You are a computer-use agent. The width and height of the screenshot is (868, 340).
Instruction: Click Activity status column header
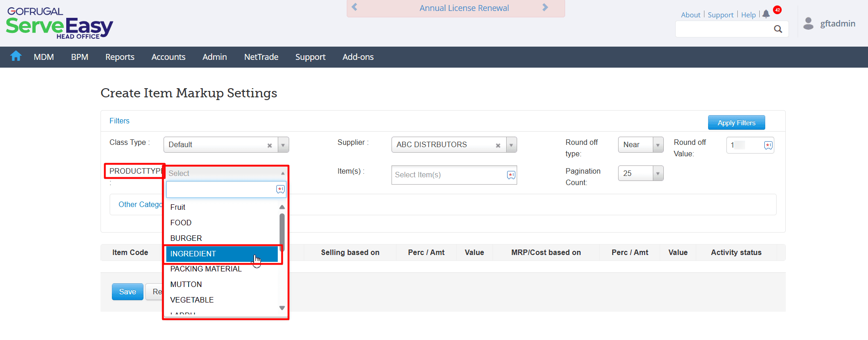point(736,252)
